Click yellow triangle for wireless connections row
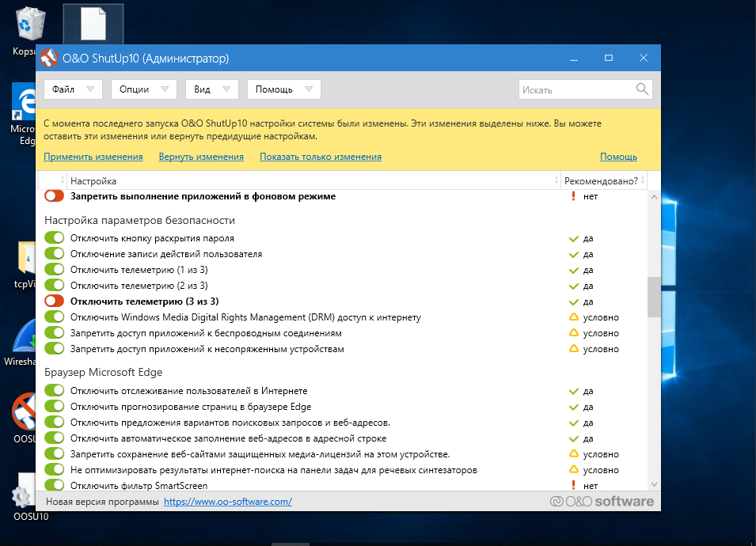Viewport: 756px width, 546px height. (574, 332)
